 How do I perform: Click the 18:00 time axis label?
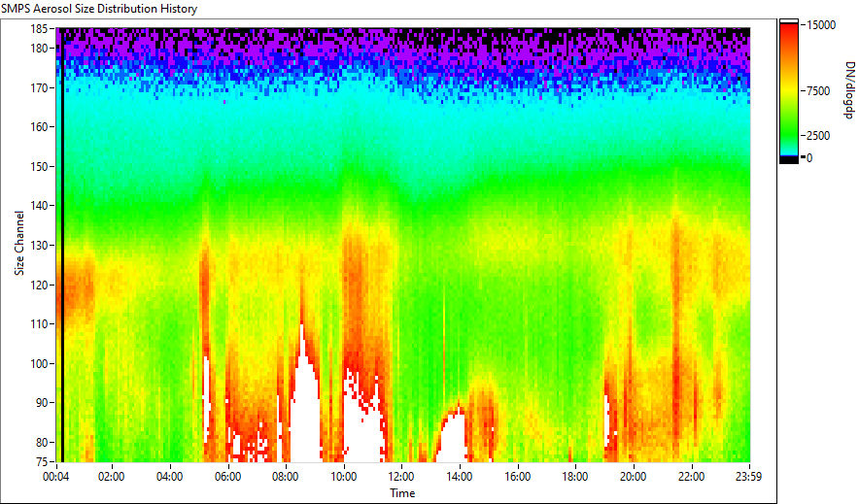click(x=575, y=477)
